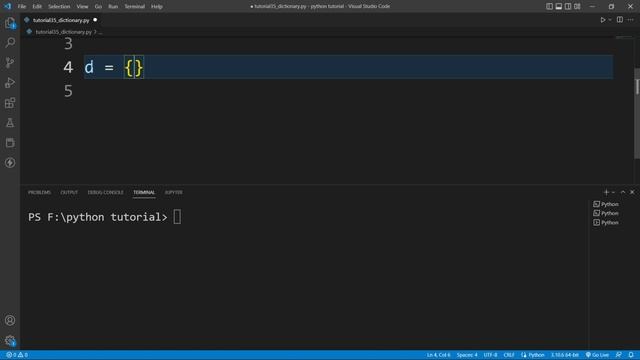The image size is (640, 360).
Task: Toggle the primary side bar layout button
Action: point(549,6)
